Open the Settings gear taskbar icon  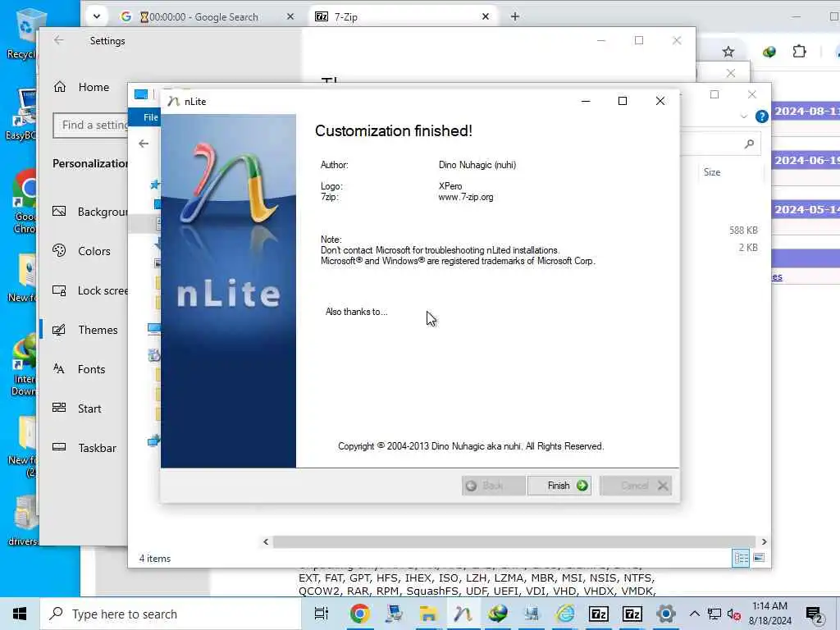click(666, 614)
